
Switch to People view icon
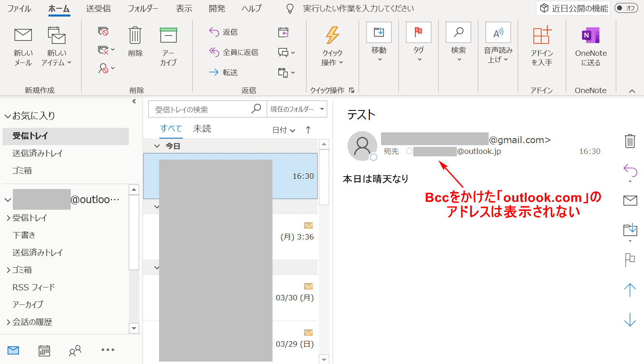[75, 350]
